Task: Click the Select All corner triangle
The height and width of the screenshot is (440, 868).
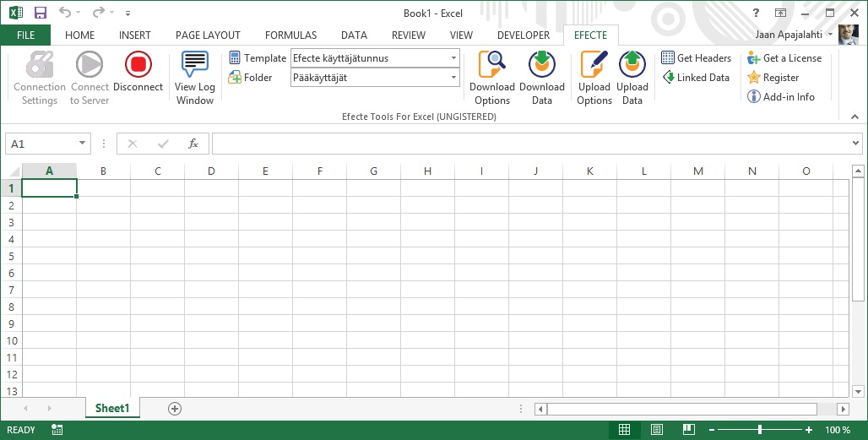Action: [14, 172]
